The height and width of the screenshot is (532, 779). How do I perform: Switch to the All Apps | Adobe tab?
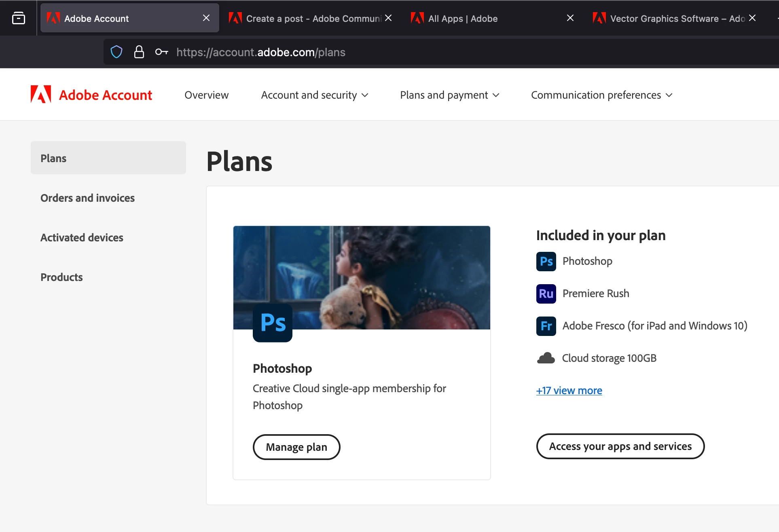coord(463,19)
